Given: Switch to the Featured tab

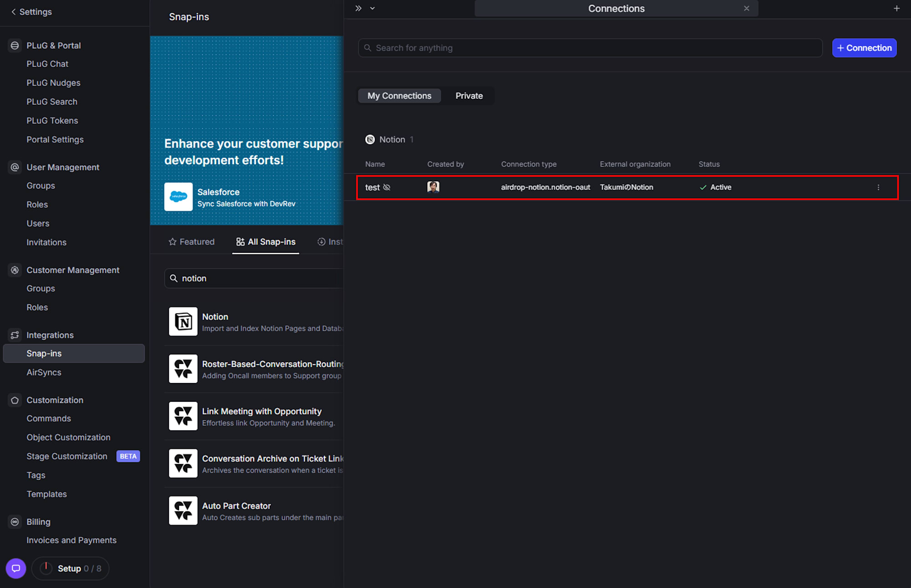Looking at the screenshot, I should 191,242.
